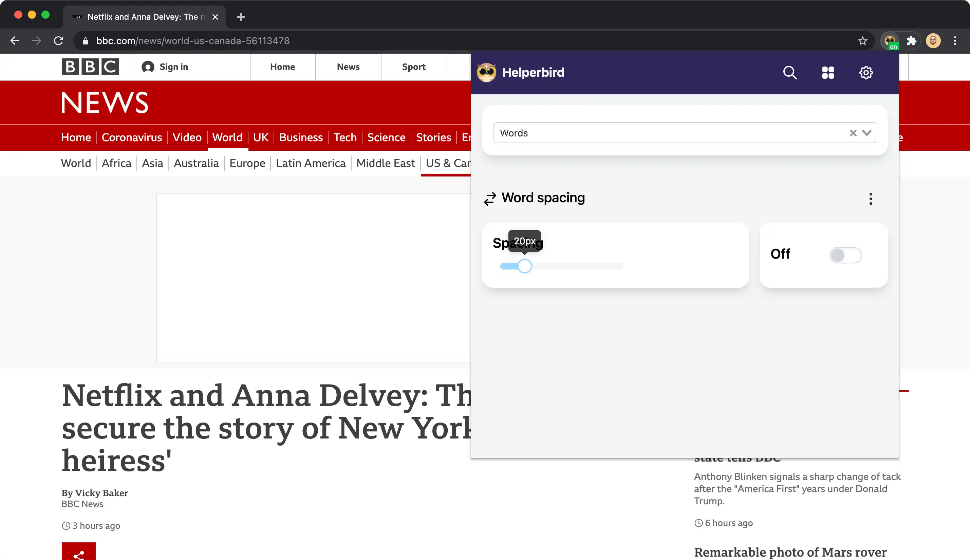Screen dimensions: 970x560
Task: Expand the Words dropdown chevron
Action: tap(866, 133)
